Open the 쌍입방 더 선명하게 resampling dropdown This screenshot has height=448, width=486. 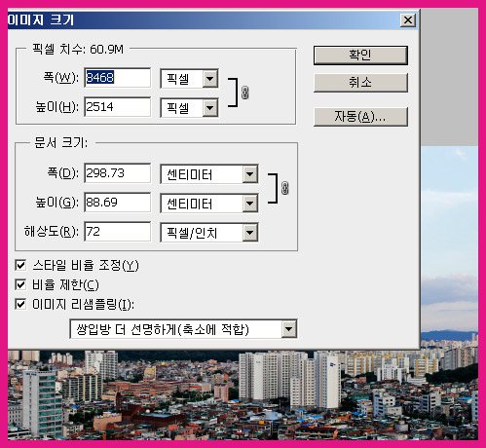click(183, 329)
